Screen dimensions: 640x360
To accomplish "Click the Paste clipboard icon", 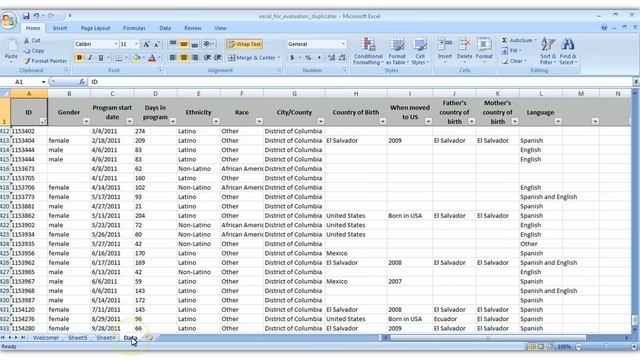I will click(11, 46).
